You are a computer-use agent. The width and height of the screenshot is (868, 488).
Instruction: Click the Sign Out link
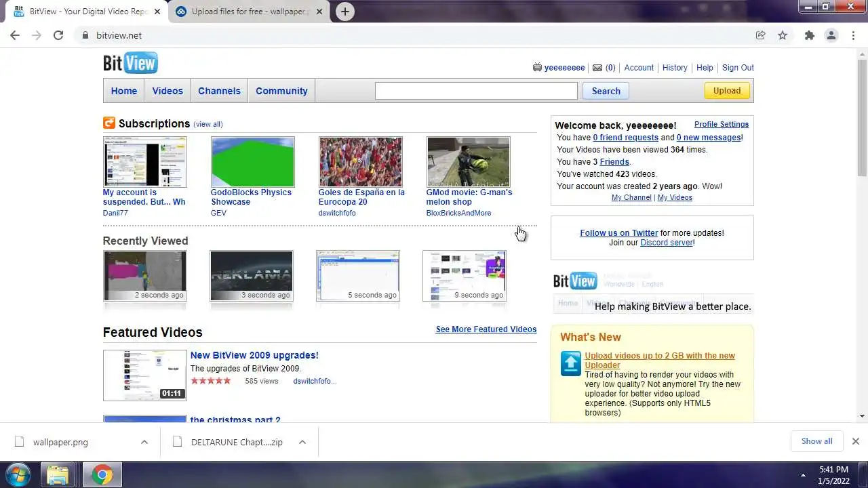click(x=738, y=68)
